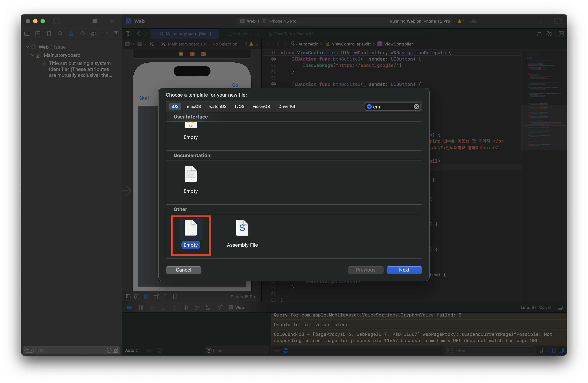The width and height of the screenshot is (588, 383).
Task: Open the No Selection jump bar item
Action: [x=225, y=44]
